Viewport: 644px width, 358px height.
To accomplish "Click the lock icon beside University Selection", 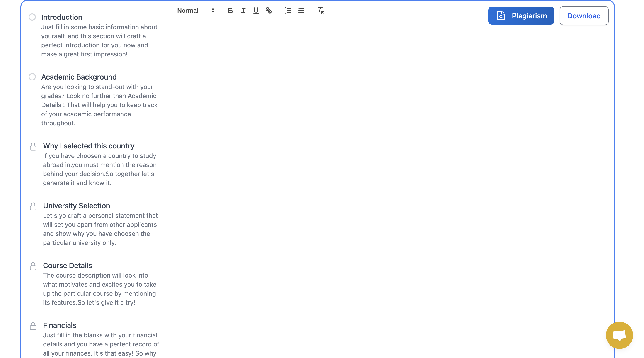I will point(33,206).
